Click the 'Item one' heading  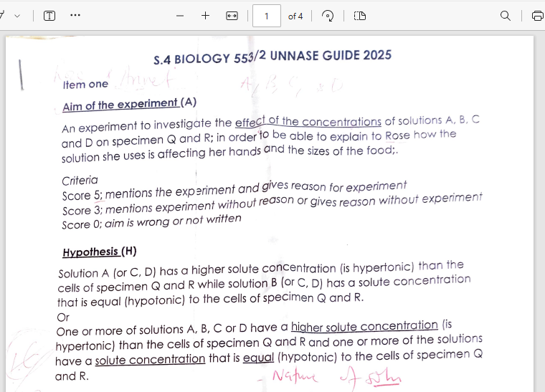point(85,85)
